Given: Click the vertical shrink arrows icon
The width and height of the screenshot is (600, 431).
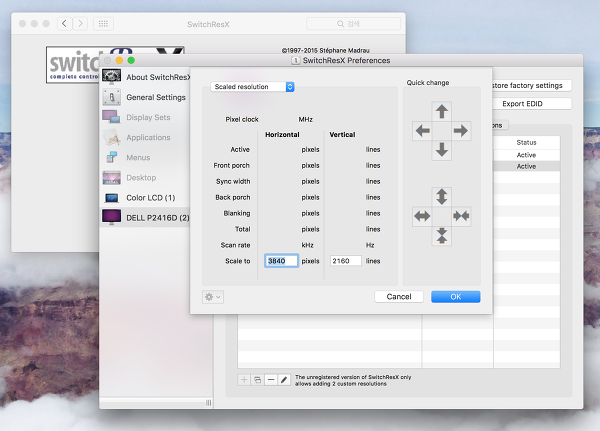Looking at the screenshot, I should coord(442,235).
